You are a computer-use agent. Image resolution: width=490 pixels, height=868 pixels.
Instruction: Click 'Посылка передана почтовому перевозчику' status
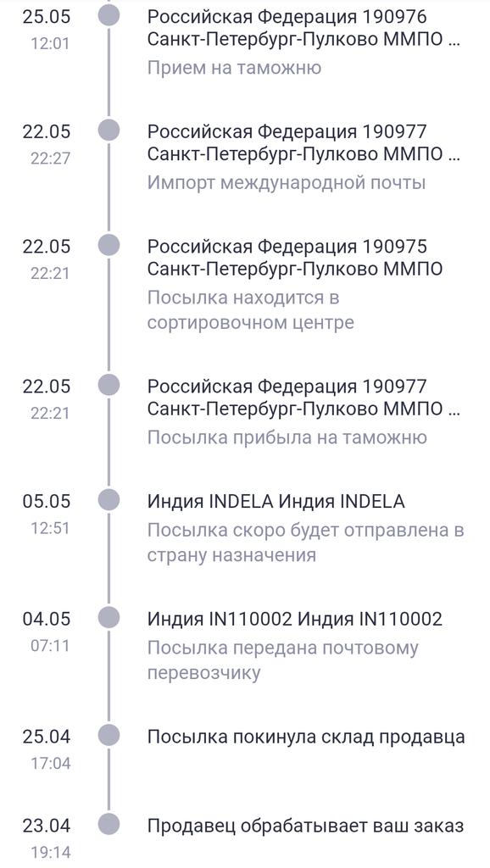pyautogui.click(x=282, y=660)
